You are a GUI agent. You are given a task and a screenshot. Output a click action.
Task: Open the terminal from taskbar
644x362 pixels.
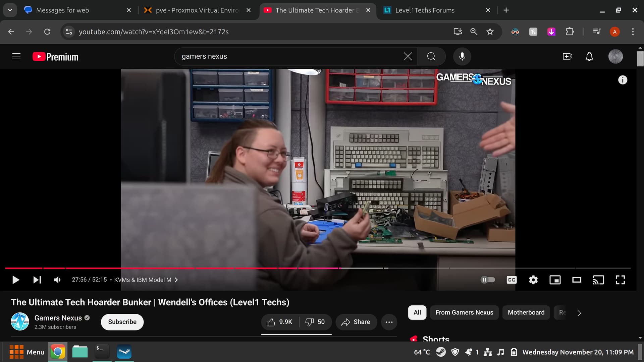click(x=102, y=352)
